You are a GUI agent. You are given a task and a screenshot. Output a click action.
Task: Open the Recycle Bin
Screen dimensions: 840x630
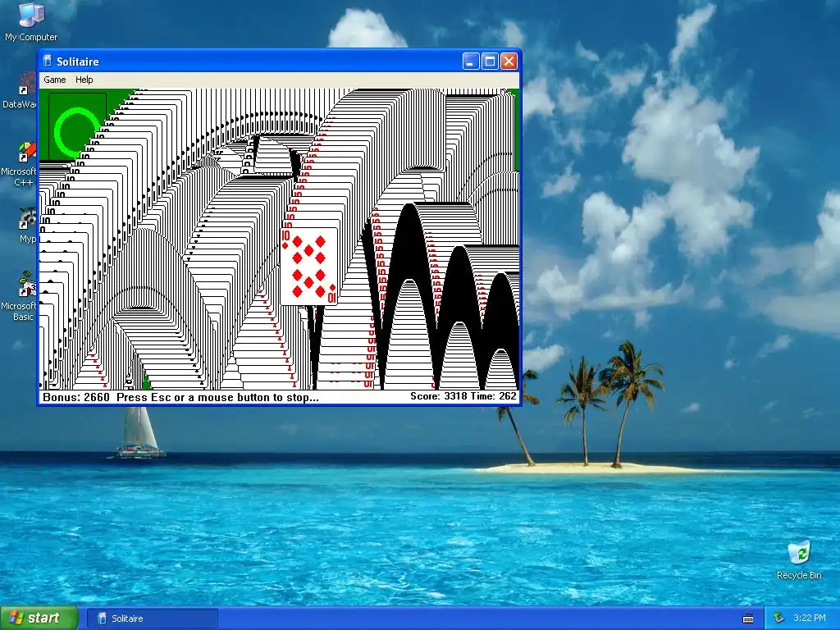[x=799, y=560]
